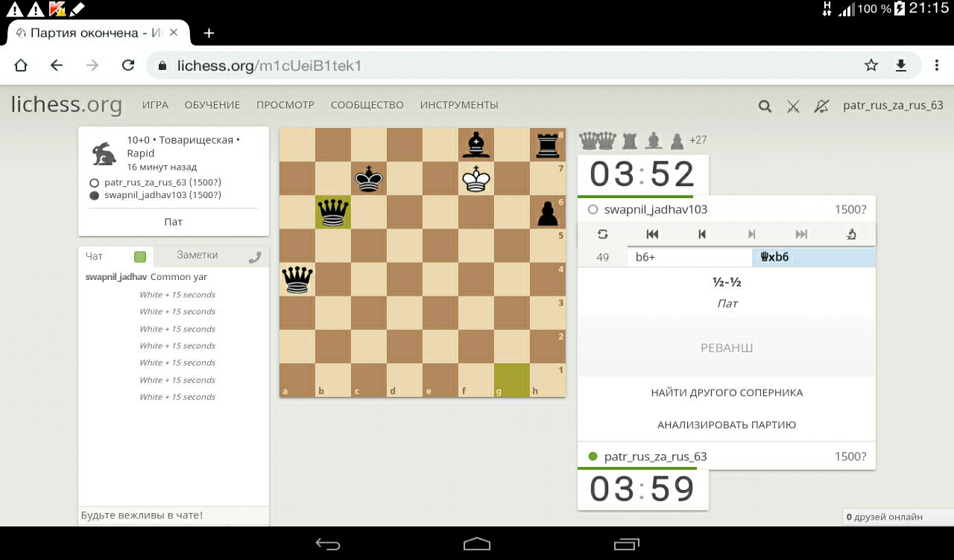Screen dimensions: 954x560
Task: Click the white king on f7
Action: (476, 179)
